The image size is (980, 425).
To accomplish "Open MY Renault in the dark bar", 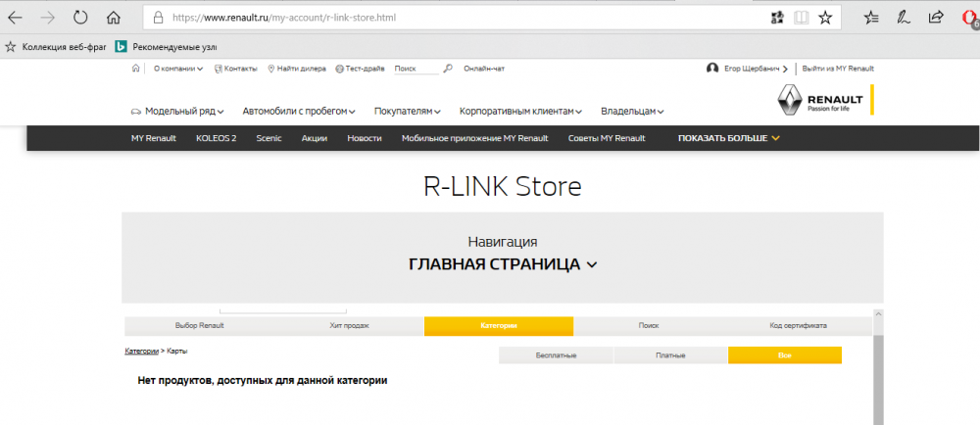I will point(154,138).
